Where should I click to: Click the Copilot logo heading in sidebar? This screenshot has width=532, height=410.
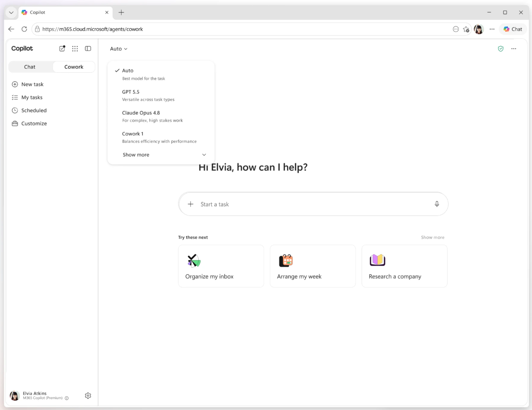(x=22, y=48)
